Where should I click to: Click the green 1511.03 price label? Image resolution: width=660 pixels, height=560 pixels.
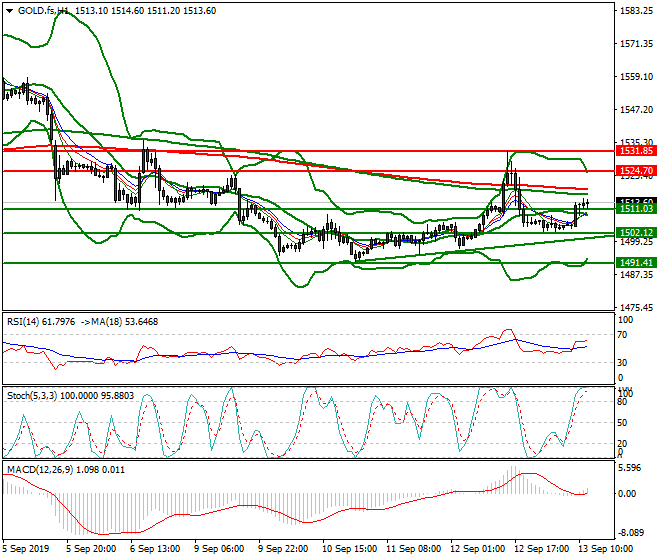tap(636, 209)
